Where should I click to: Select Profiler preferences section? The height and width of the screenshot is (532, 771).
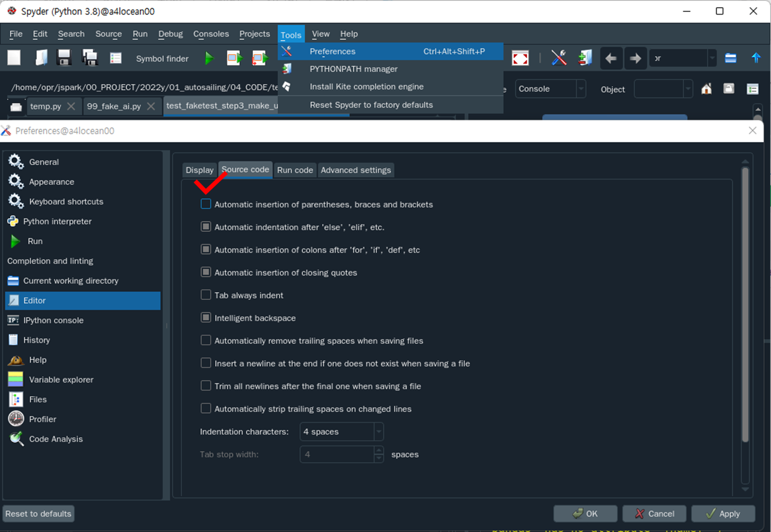(83, 419)
